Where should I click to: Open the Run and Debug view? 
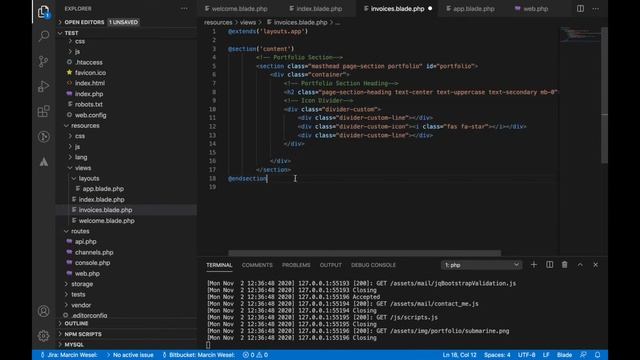[x=43, y=86]
